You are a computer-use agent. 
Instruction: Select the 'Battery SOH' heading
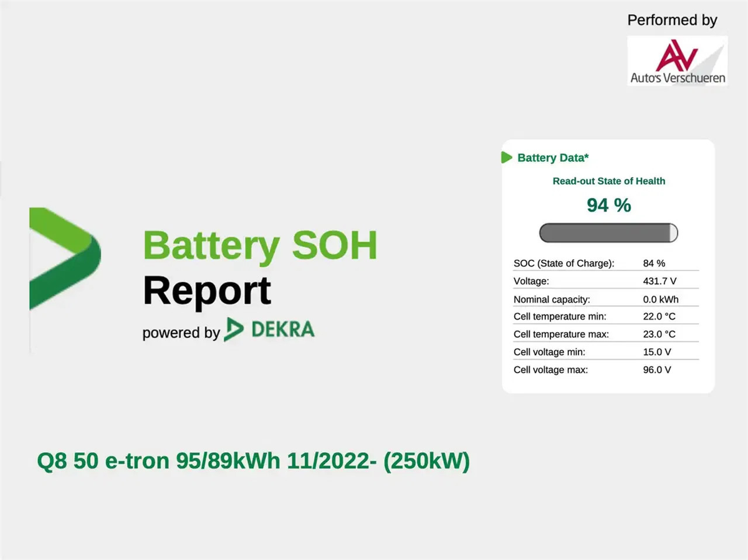261,245
